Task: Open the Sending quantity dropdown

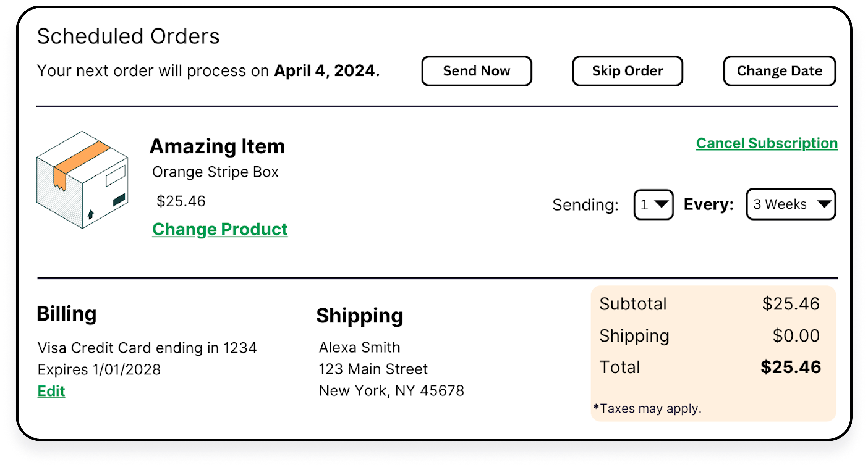Action: tap(653, 204)
